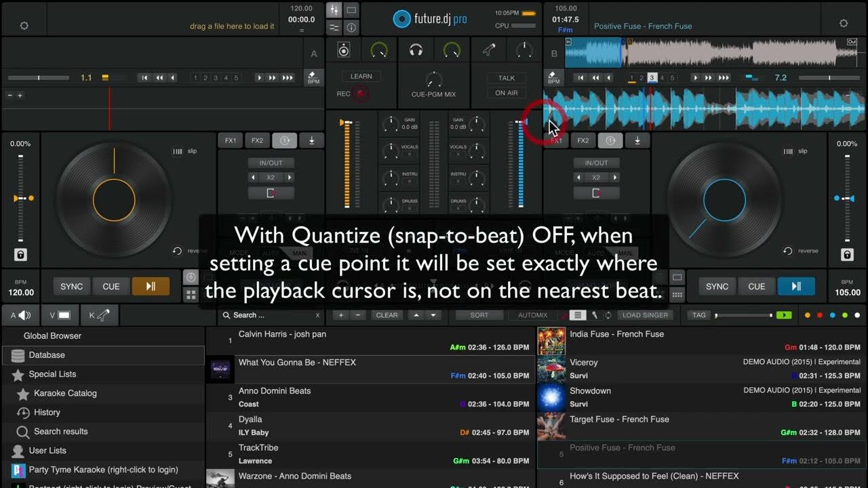Load What You Gonna Be - NEFFEX track
Viewport: 868px width, 488px height.
click(x=370, y=369)
